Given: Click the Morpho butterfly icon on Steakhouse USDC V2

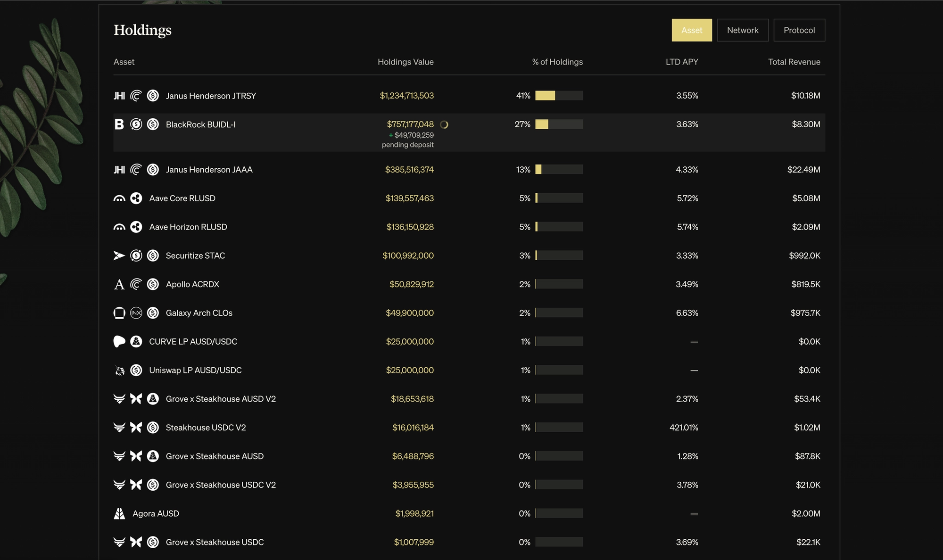Looking at the screenshot, I should 136,428.
